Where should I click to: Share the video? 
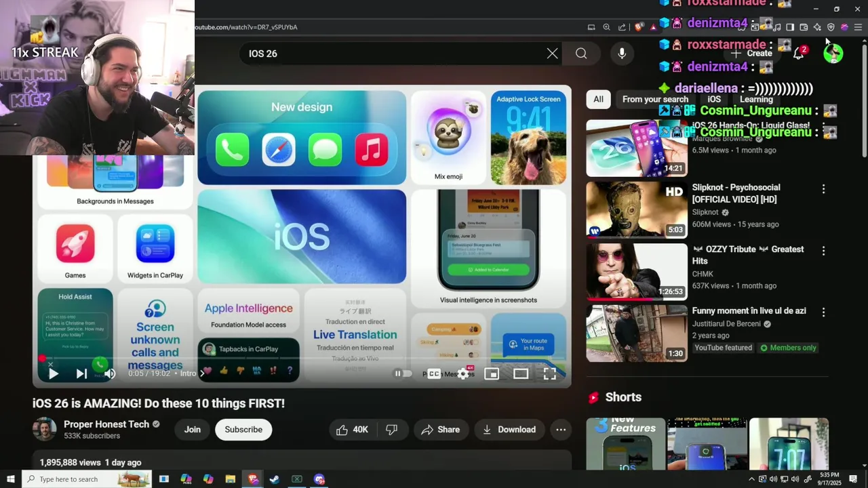point(441,429)
